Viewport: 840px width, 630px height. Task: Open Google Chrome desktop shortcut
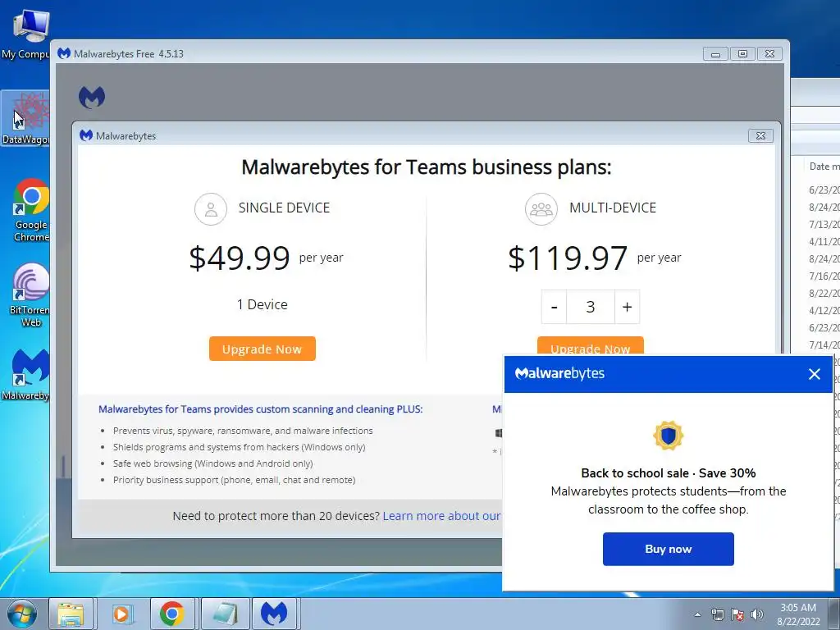click(31, 210)
